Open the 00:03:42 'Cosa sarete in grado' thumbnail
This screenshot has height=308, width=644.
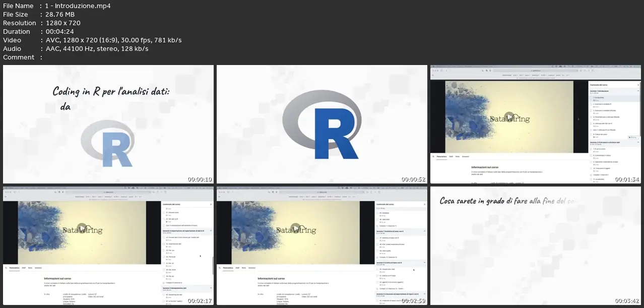536,245
